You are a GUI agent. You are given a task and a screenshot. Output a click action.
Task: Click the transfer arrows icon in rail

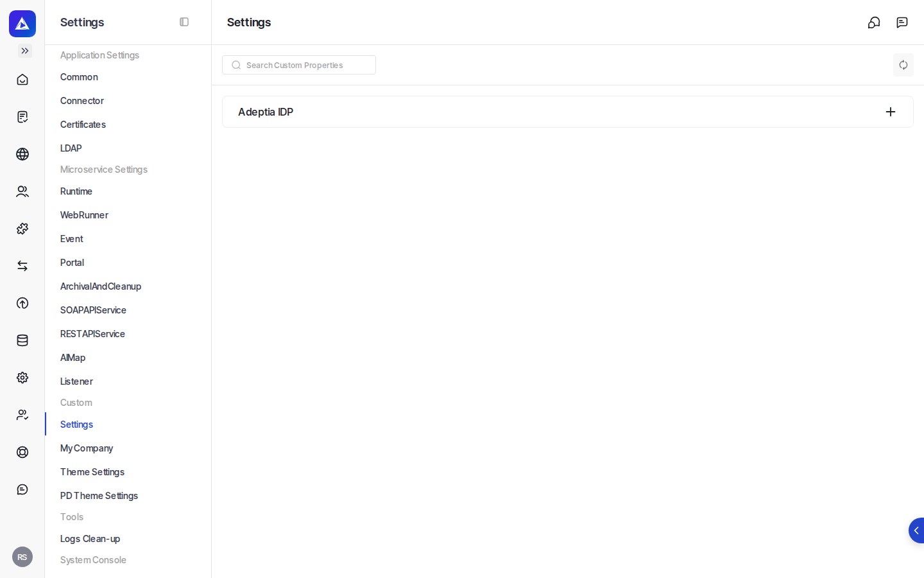[x=22, y=266]
